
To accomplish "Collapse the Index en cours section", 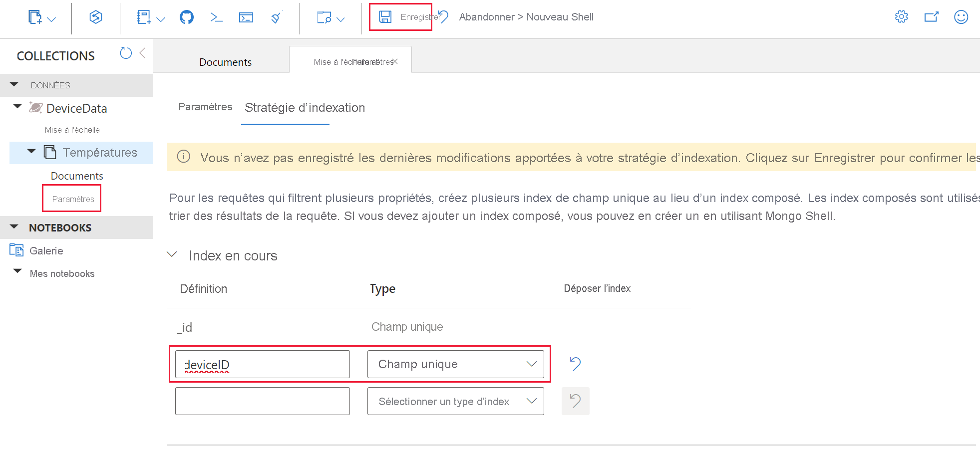I will point(172,254).
